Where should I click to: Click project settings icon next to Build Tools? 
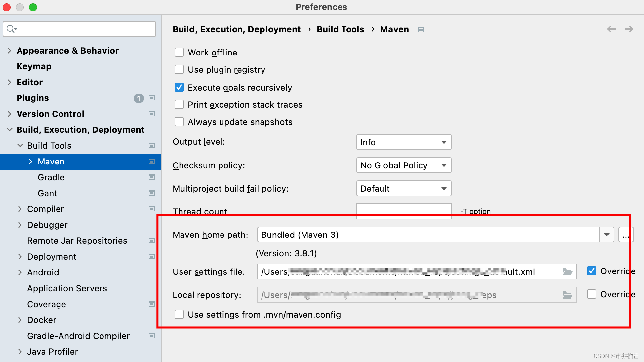click(x=152, y=145)
